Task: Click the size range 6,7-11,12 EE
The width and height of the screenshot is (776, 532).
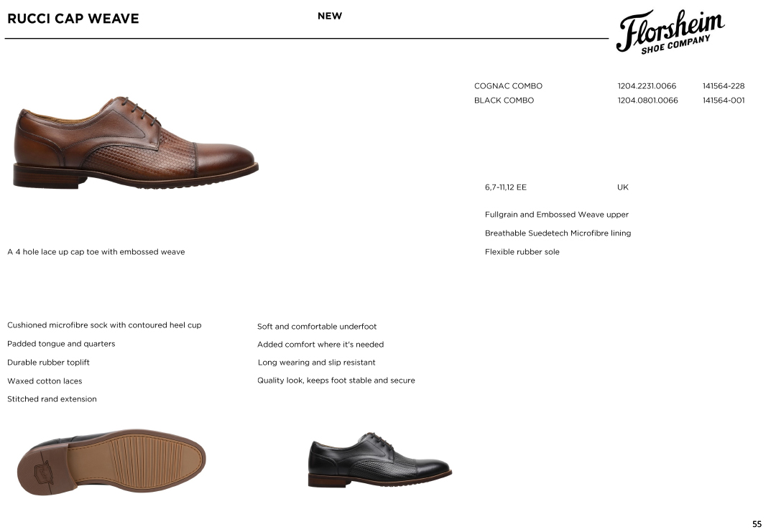Action: [x=506, y=187]
